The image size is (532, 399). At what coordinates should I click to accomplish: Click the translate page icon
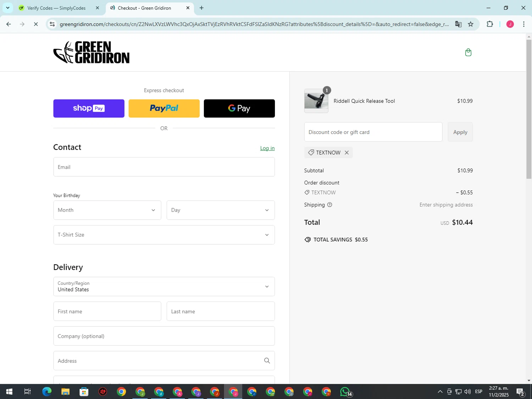pyautogui.click(x=458, y=24)
